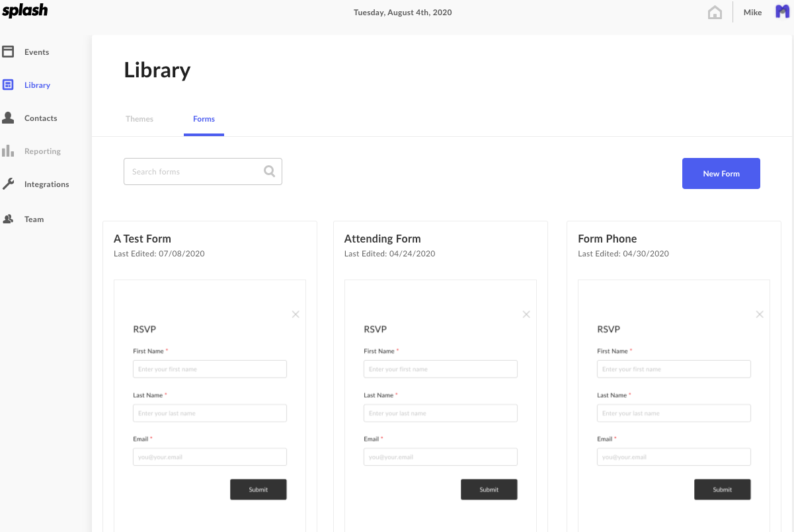Image resolution: width=794 pixels, height=532 pixels.
Task: Select Library in sidebar
Action: tap(38, 85)
